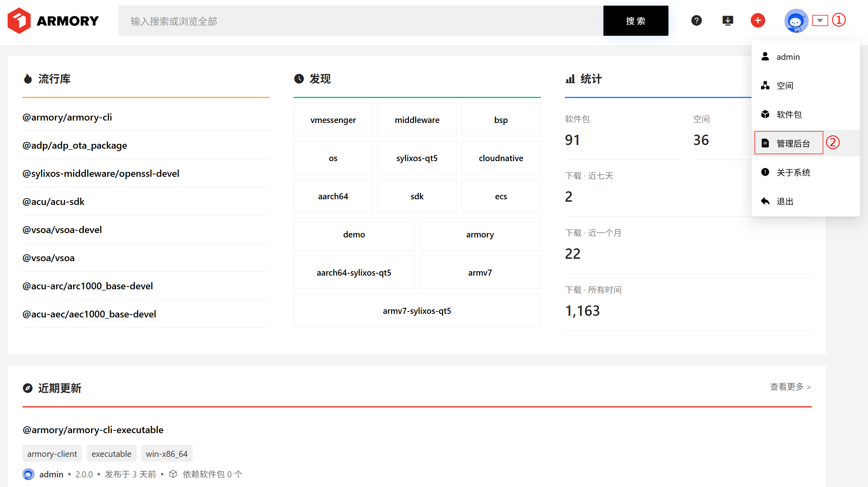The height and width of the screenshot is (487, 868).
Task: Open 关于系统 menu item
Action: coord(793,172)
